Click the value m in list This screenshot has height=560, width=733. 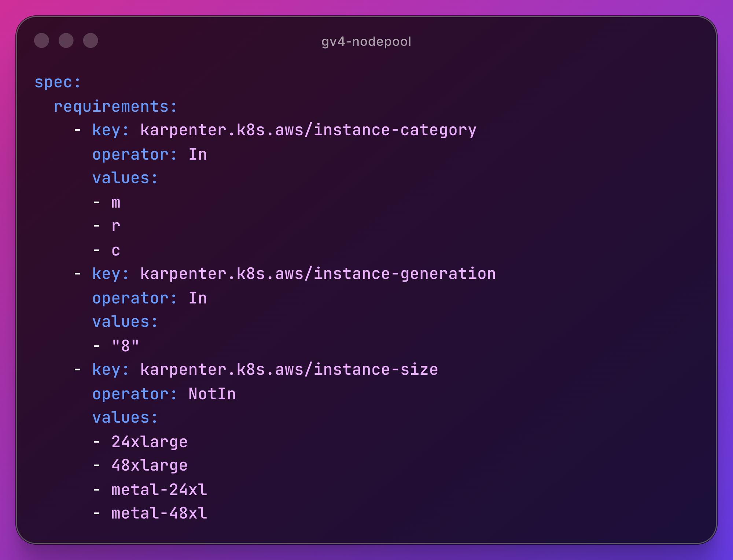(116, 203)
